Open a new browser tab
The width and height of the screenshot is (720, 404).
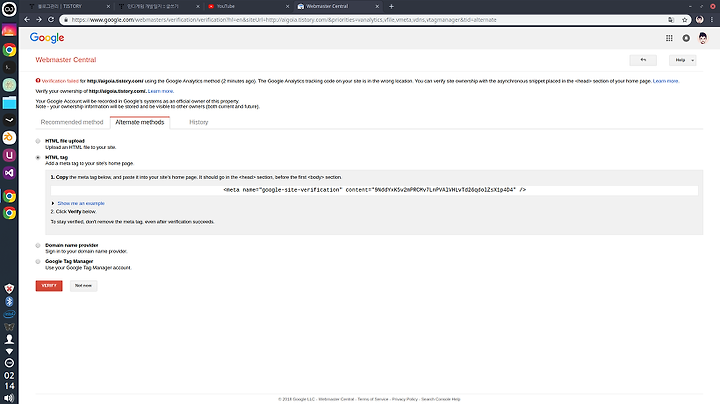[x=391, y=6]
